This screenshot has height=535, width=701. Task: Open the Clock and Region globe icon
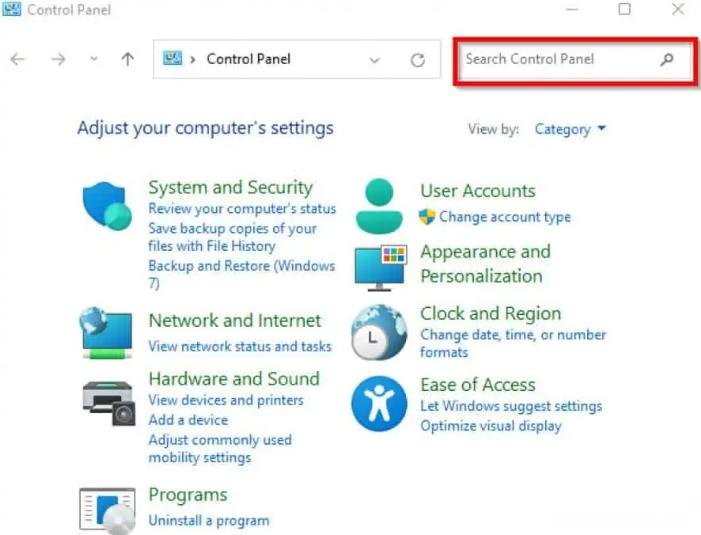point(379,333)
